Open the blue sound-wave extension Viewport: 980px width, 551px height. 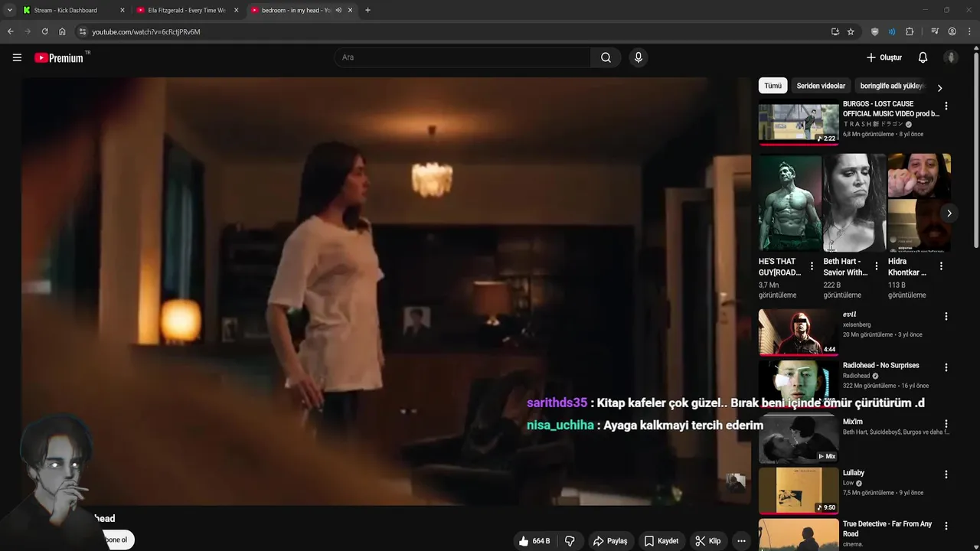pyautogui.click(x=892, y=31)
